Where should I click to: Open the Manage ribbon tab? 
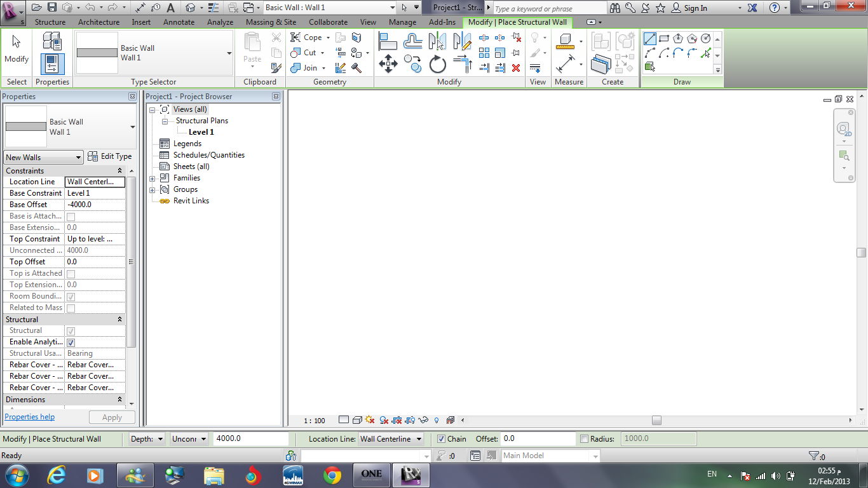click(402, 22)
